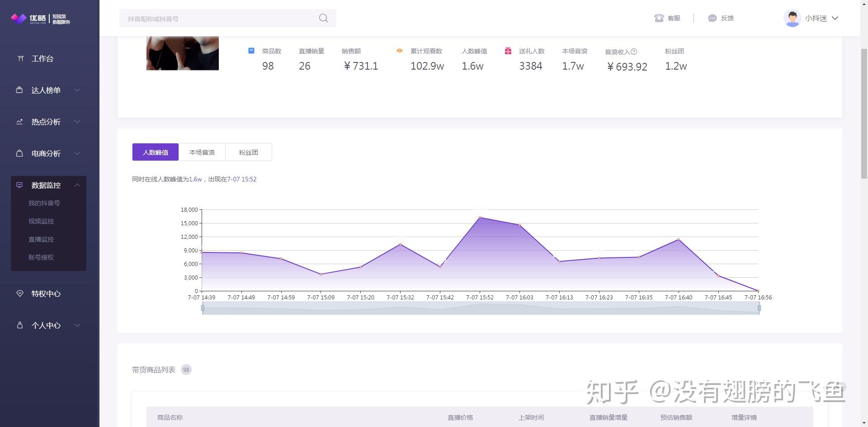Click the gift icon next to 送礼人数
868x427 pixels.
(x=508, y=51)
